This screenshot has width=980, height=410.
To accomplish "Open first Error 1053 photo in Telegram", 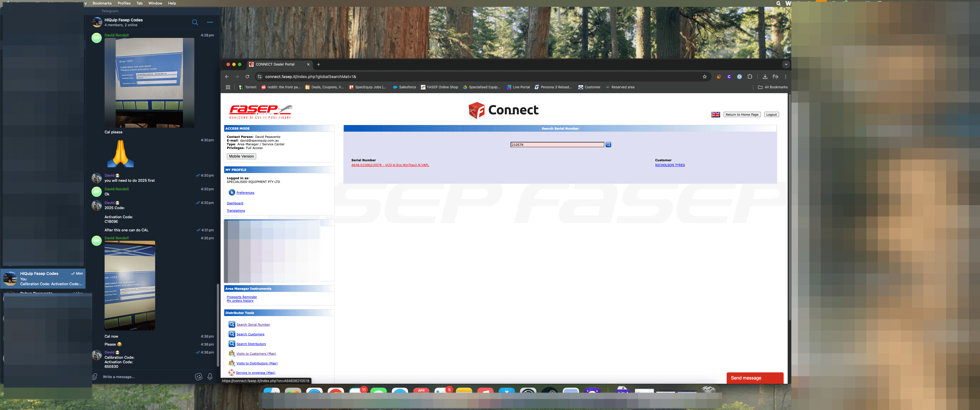I will (149, 83).
